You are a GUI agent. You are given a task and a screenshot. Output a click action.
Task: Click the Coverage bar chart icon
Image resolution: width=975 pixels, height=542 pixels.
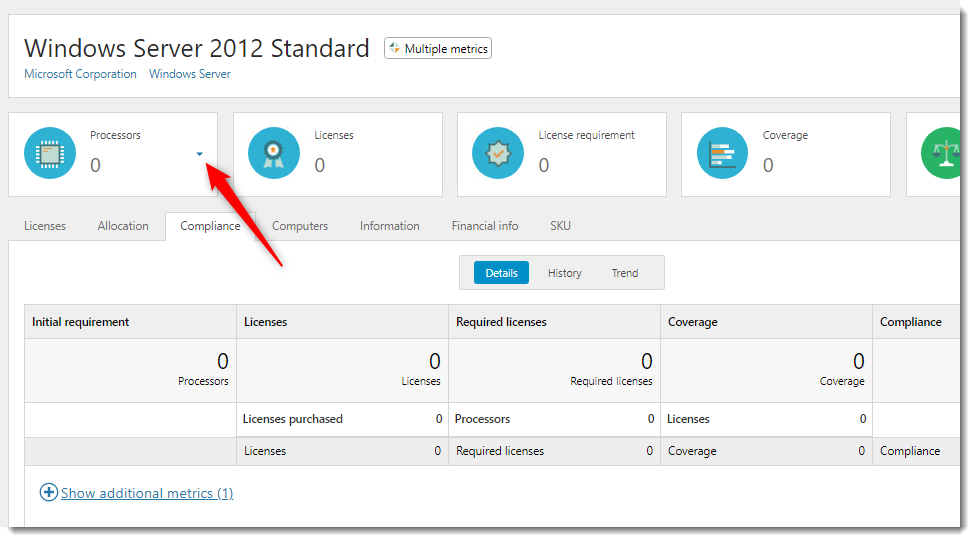pos(722,153)
